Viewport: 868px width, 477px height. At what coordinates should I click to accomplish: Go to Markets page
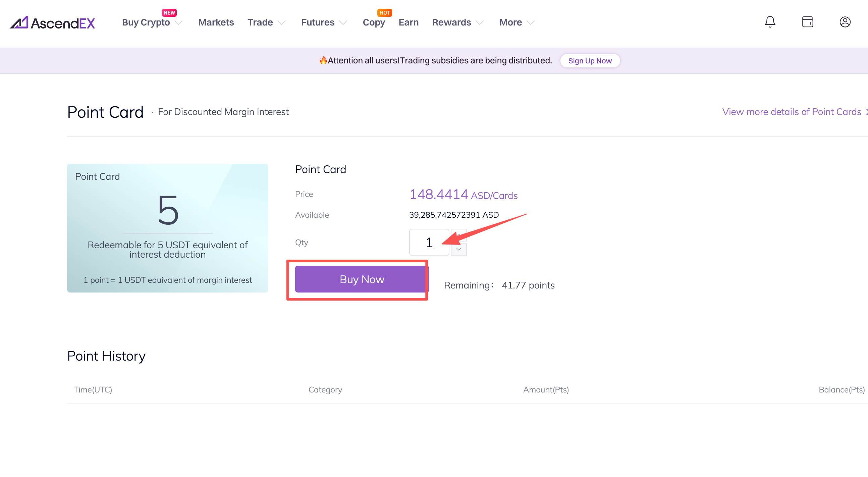point(216,22)
